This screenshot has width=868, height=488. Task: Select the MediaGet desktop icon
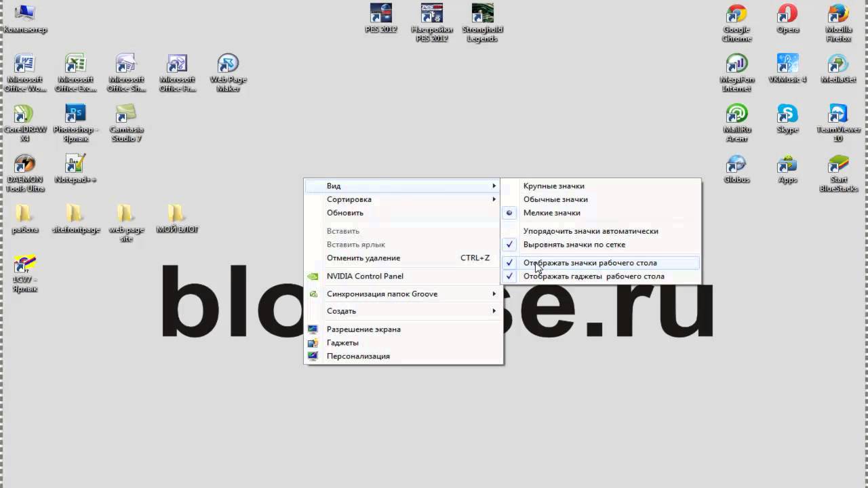click(x=838, y=69)
